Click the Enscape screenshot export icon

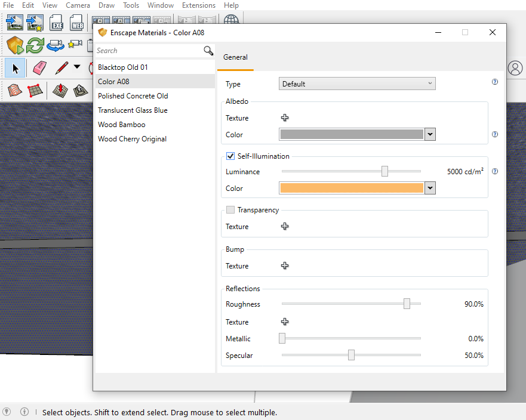click(x=14, y=23)
